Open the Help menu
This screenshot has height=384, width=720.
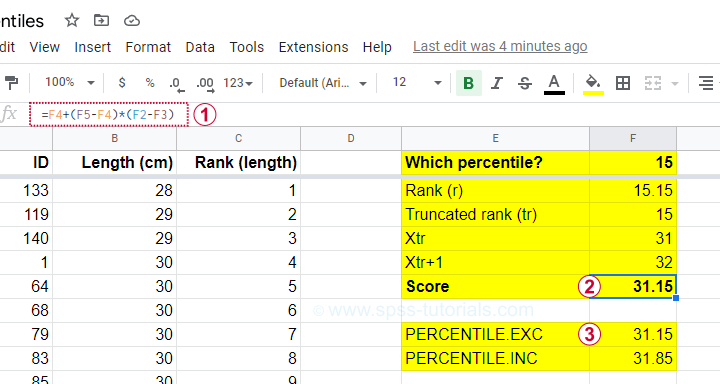click(x=377, y=47)
